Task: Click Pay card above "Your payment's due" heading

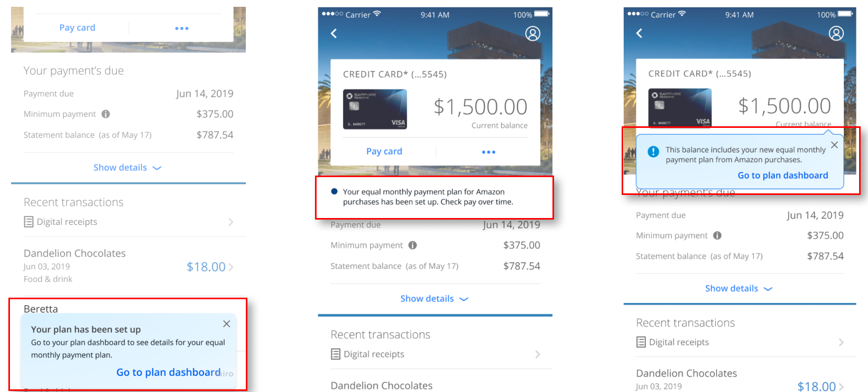Action: [x=77, y=28]
